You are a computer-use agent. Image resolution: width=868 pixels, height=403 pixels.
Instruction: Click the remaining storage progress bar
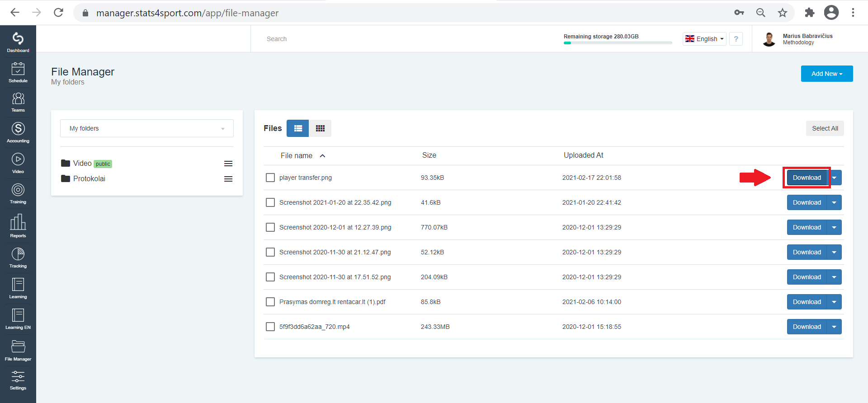[618, 43]
